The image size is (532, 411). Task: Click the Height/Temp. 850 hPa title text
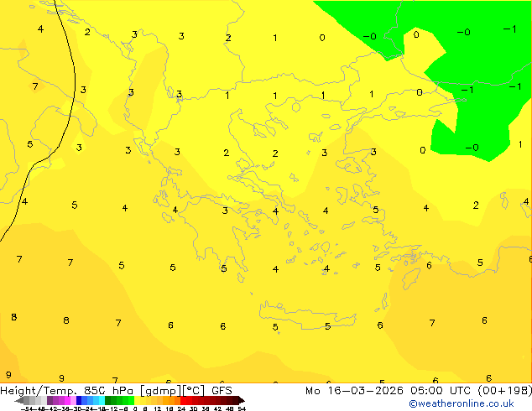(x=68, y=391)
